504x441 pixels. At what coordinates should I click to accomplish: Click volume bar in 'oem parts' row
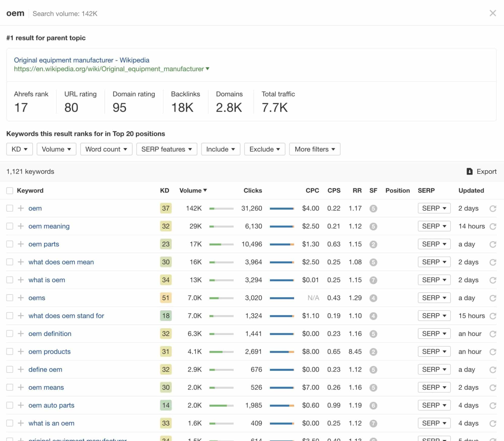coord(222,244)
